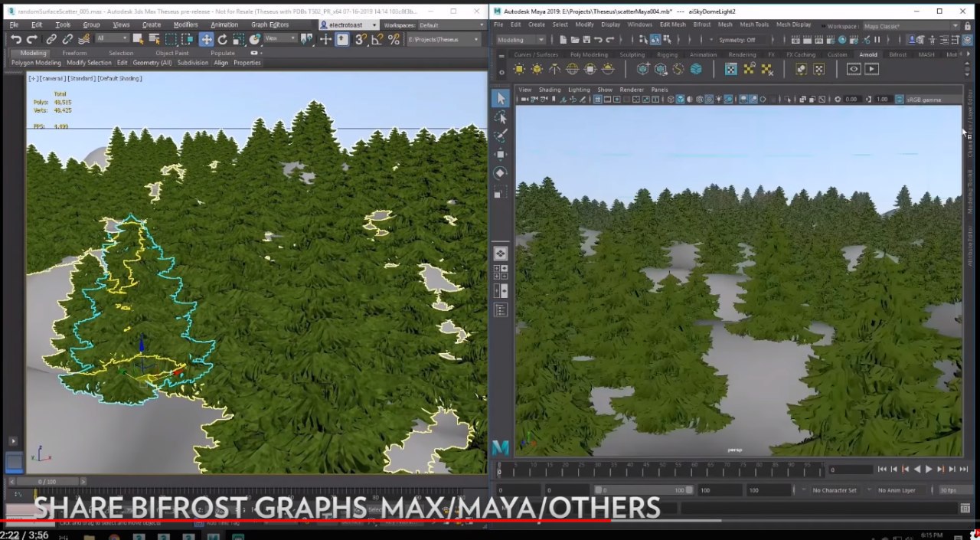Click Unlink Selection icon in 3ds Max
This screenshot has height=540, width=980.
click(x=67, y=40)
